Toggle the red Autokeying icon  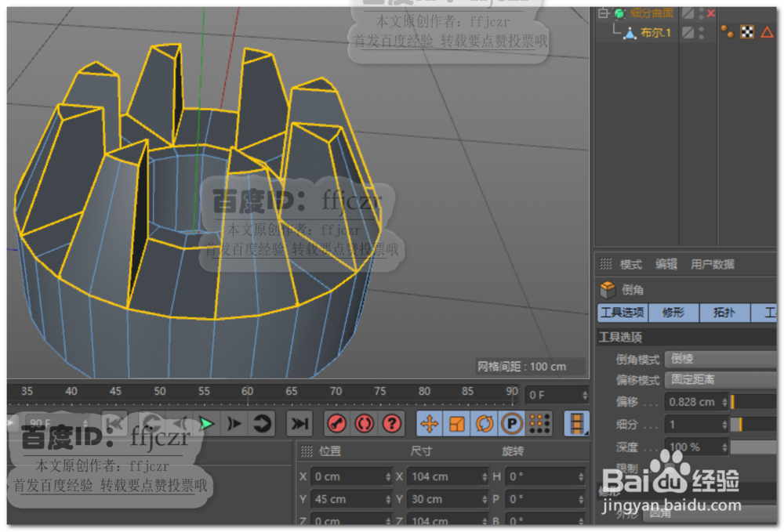click(x=364, y=424)
